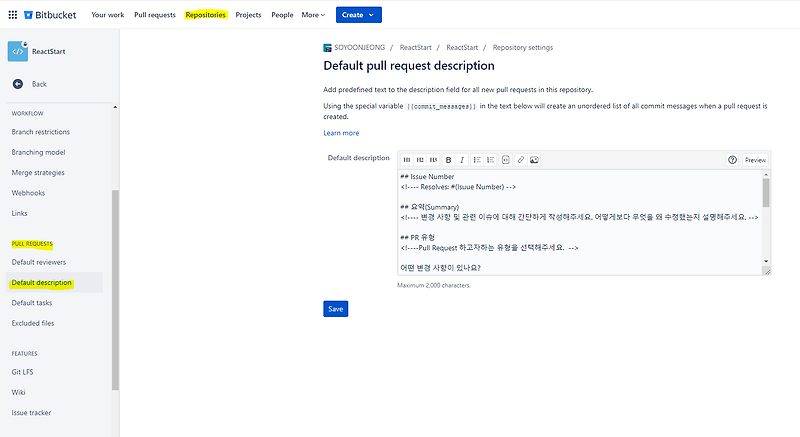Image resolution: width=800 pixels, height=437 pixels.
Task: Click the second ReactStart breadcrumb link
Action: point(462,47)
